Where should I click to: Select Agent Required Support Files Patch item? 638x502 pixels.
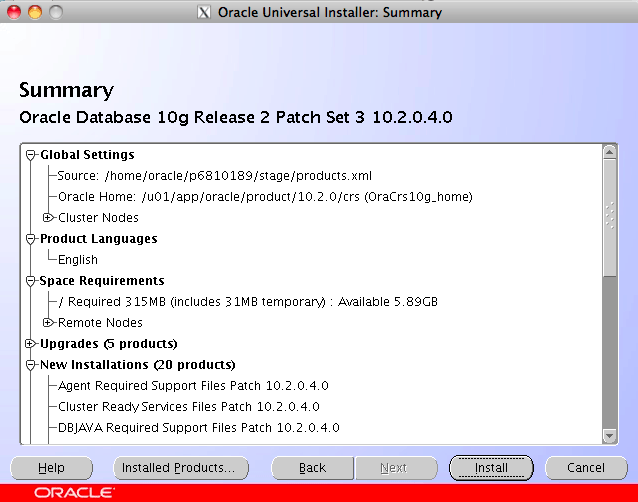tap(193, 386)
